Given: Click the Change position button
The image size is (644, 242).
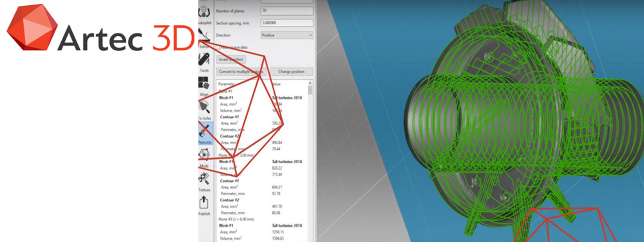Looking at the screenshot, I should (x=291, y=71).
